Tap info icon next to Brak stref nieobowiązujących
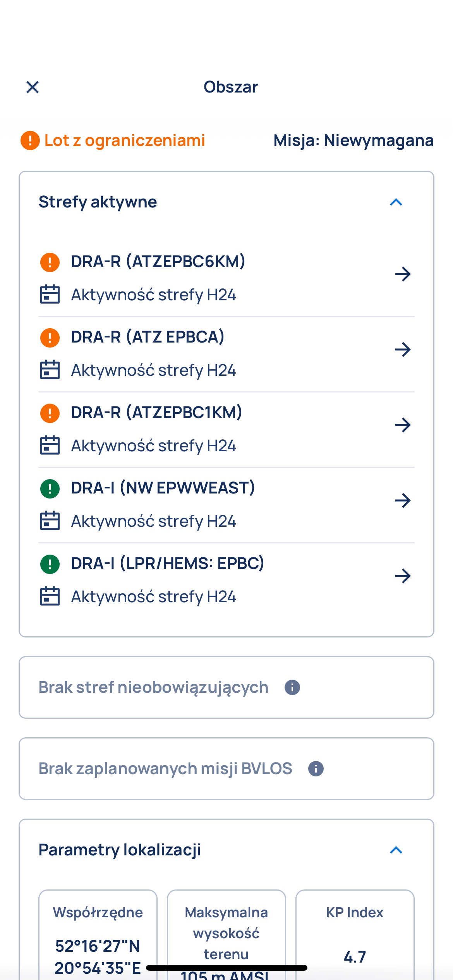The image size is (453, 980). pos(292,687)
